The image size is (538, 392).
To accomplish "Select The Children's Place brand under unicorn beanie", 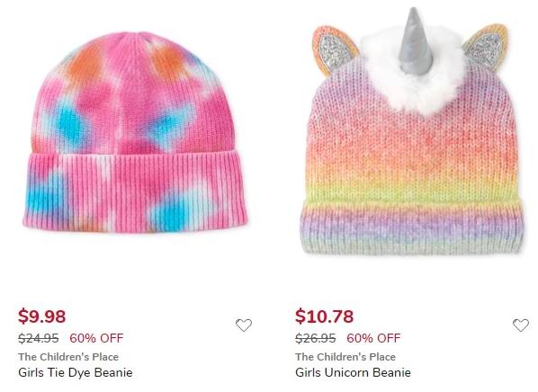I will [x=345, y=357].
